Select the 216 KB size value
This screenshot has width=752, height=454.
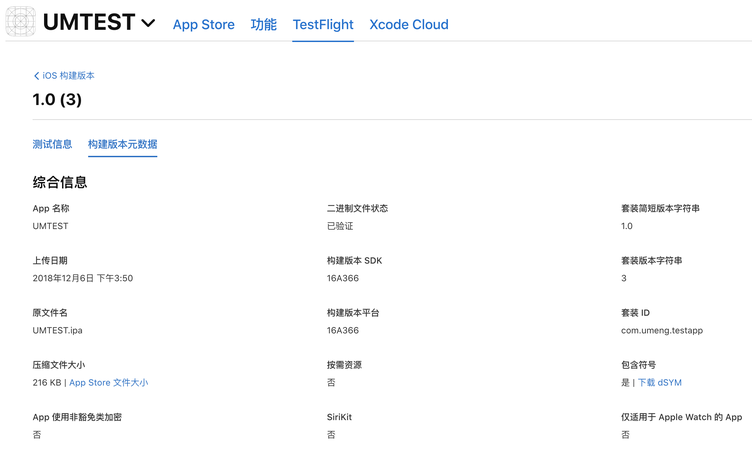click(x=47, y=383)
